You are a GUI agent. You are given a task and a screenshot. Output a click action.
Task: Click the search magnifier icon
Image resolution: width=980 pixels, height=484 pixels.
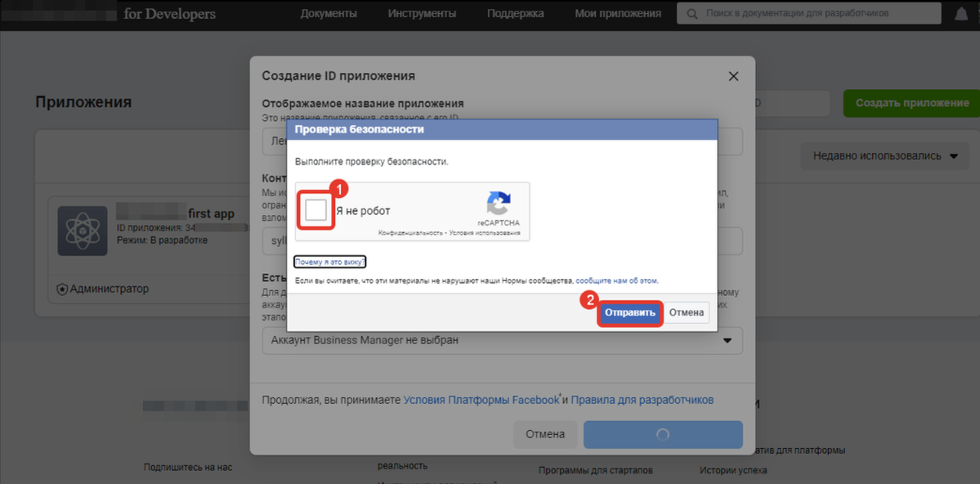click(693, 14)
